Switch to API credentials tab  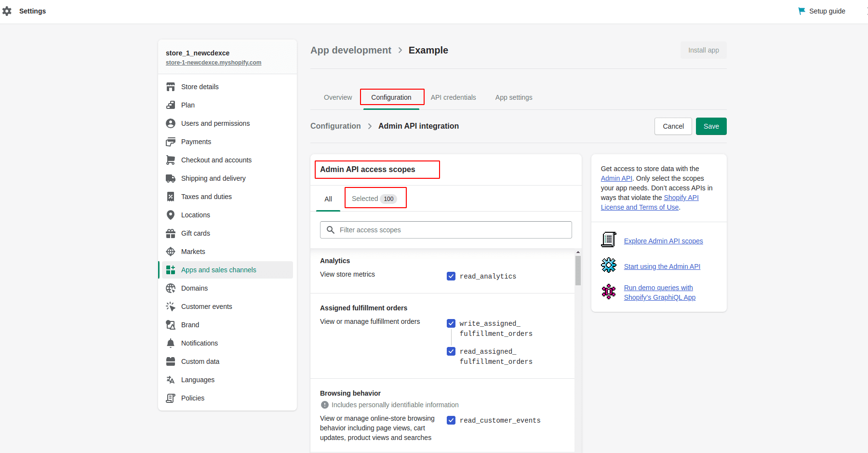453,97
